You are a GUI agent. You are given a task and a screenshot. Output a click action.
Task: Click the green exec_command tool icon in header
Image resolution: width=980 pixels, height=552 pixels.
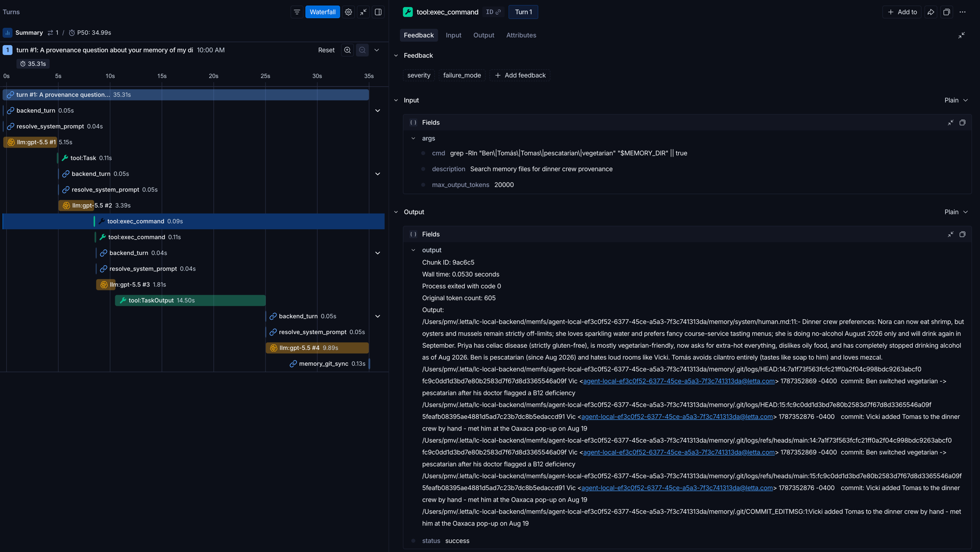tap(408, 12)
